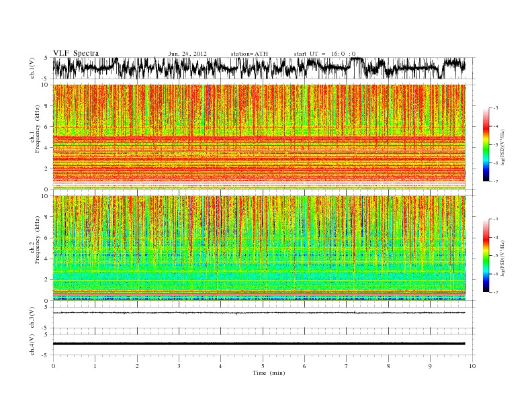Click time axis tick label "7"
The image size is (532, 411).
[x=347, y=366]
